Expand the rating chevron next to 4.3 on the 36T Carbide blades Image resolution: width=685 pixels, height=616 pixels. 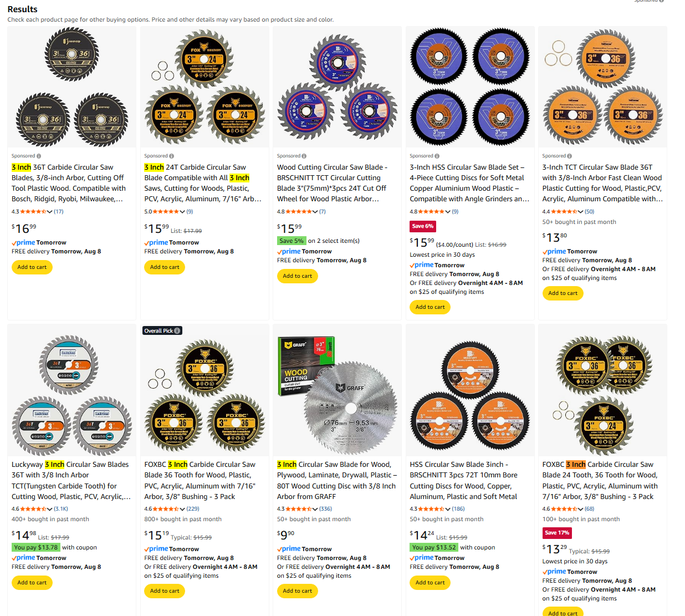point(50,212)
